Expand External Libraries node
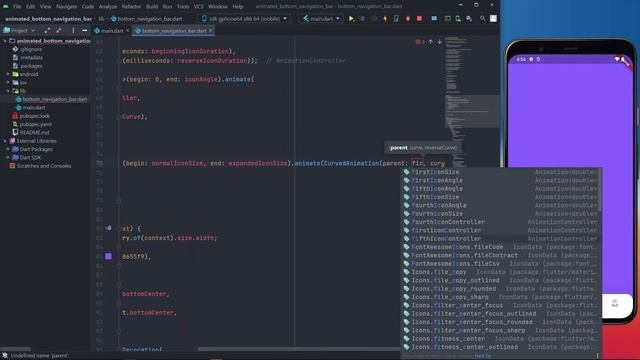The height and width of the screenshot is (360, 640). [5, 141]
